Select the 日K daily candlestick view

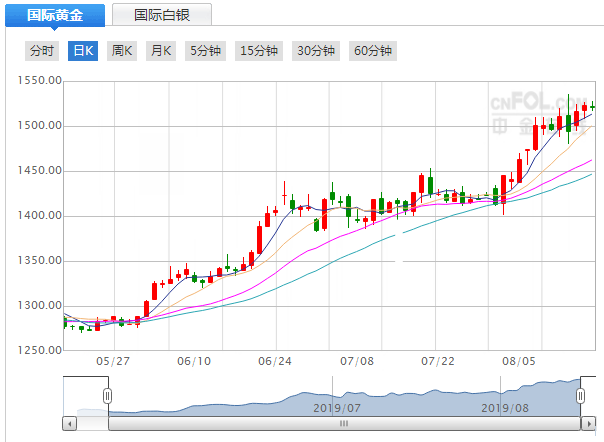pos(82,51)
